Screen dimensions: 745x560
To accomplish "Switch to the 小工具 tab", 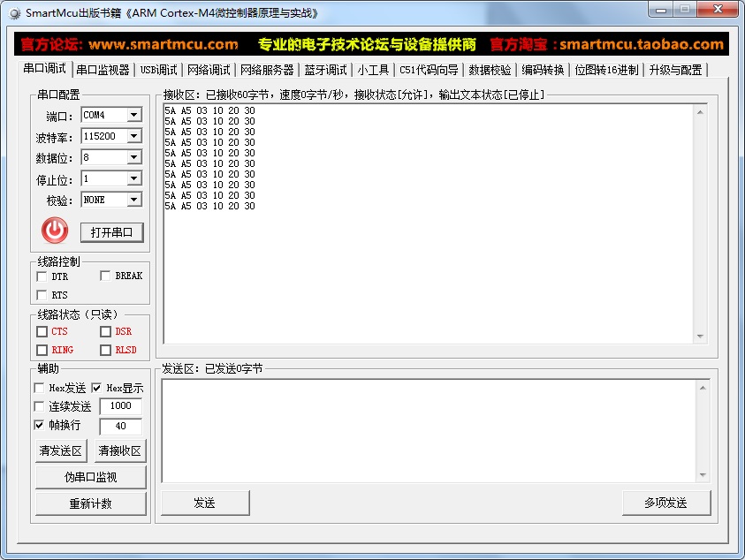I will click(x=373, y=71).
